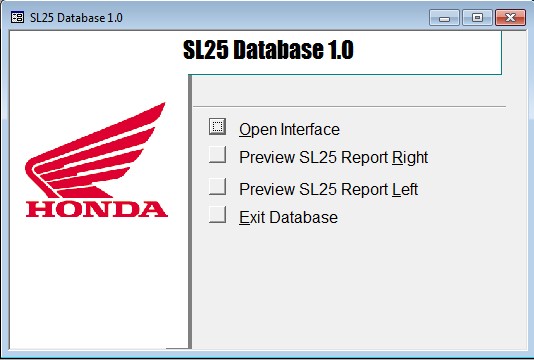This screenshot has width=534, height=360.
Task: Select the Preview SL25 Report Right label
Action: [333, 158]
